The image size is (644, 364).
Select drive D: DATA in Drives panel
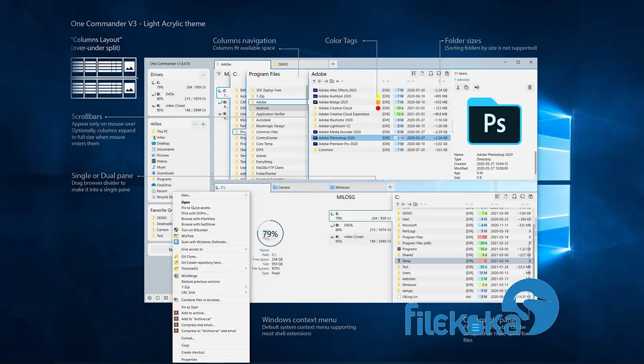[179, 96]
